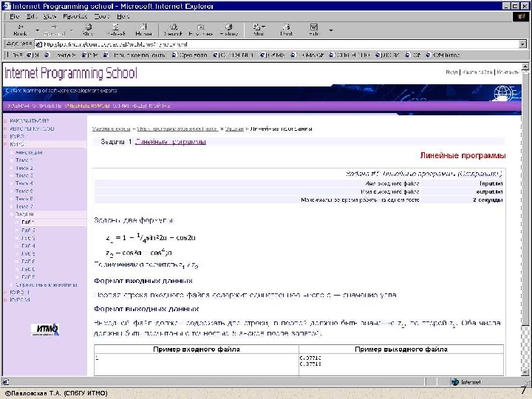Click the globe graphic in the site banner
Image resolution: width=532 pixels, height=399 pixels.
click(503, 93)
